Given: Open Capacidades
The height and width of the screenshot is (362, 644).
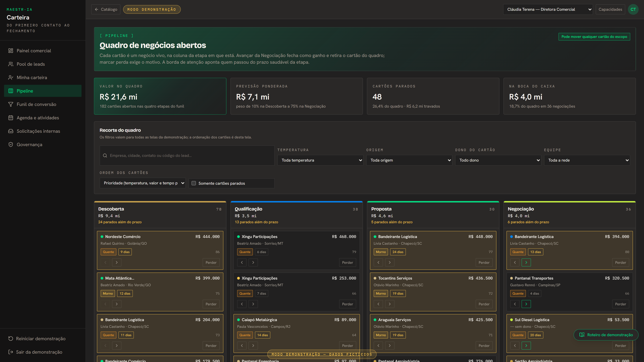Looking at the screenshot, I should [610, 10].
